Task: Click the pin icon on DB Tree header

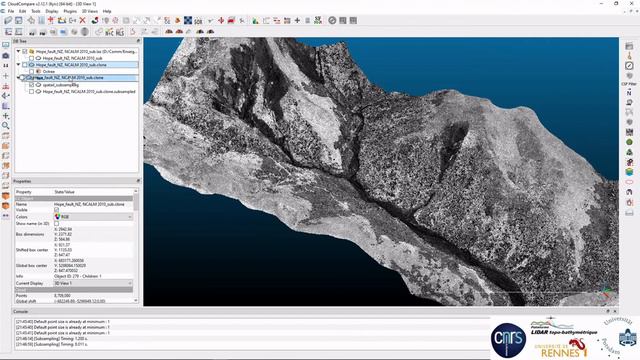Action: pos(138,41)
